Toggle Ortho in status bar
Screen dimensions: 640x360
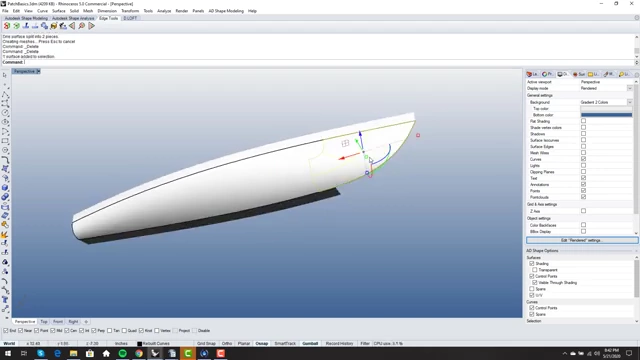click(227, 344)
